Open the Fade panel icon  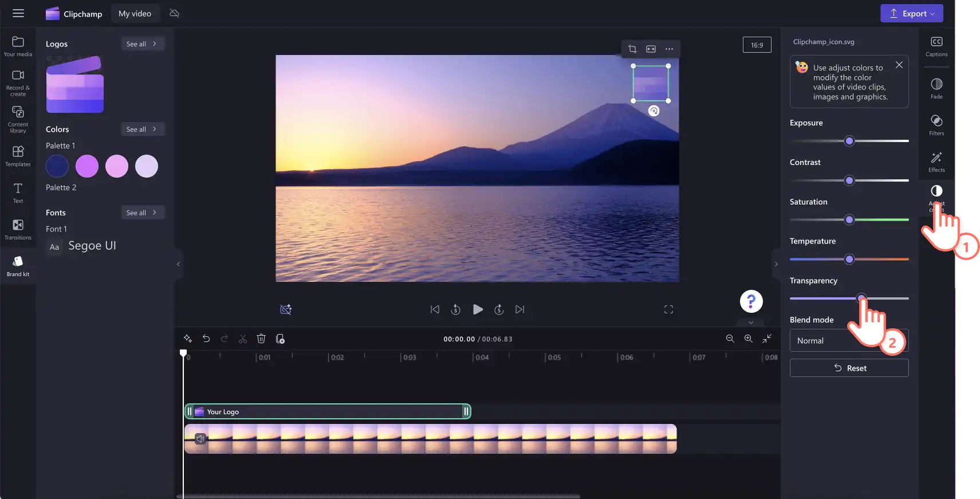[x=936, y=88]
